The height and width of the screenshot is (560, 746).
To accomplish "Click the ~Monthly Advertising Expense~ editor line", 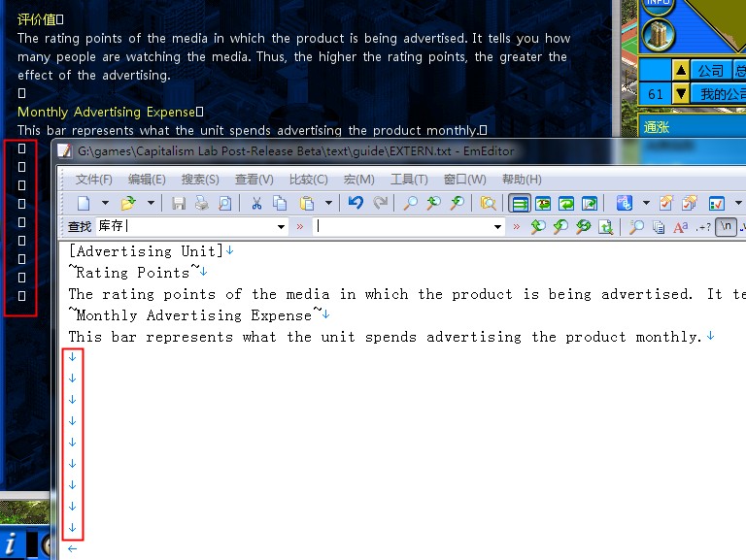I will (x=195, y=315).
